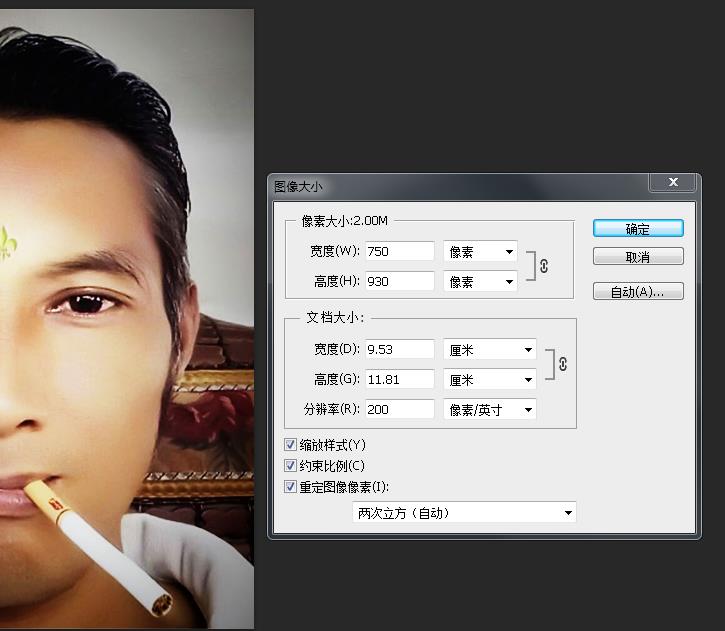725x631 pixels.
Task: Toggle the 约束比例(C) checkbox
Action: pos(290,466)
